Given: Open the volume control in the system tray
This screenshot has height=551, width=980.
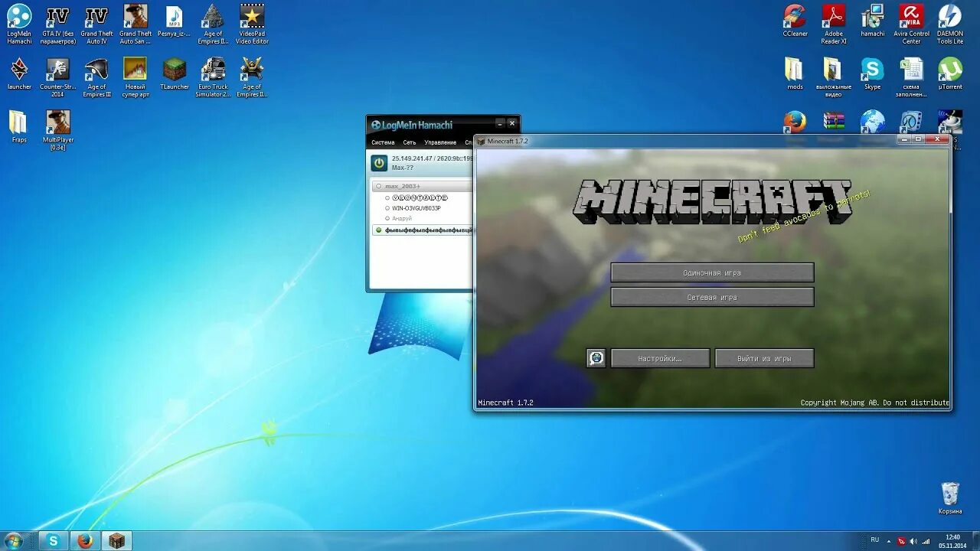Looking at the screenshot, I should click(x=913, y=541).
